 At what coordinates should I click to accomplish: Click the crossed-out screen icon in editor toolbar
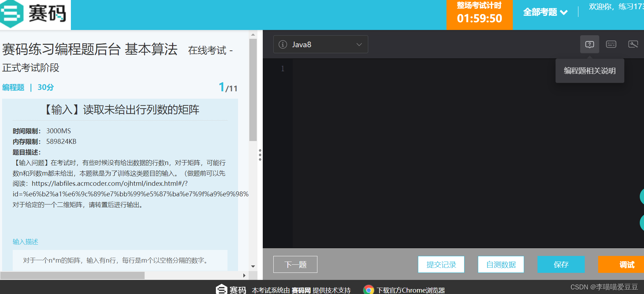633,44
